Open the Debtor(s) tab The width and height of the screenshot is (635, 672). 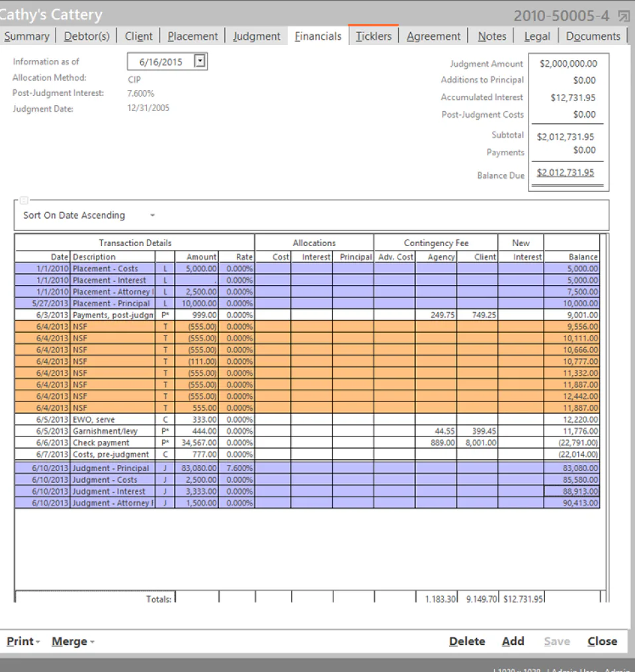click(x=87, y=36)
